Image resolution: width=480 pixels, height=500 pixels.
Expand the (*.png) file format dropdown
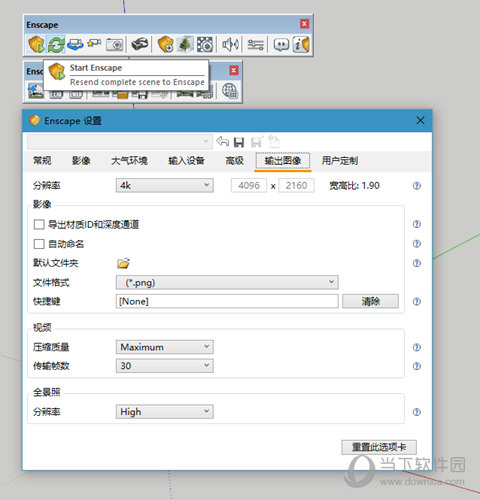click(227, 282)
